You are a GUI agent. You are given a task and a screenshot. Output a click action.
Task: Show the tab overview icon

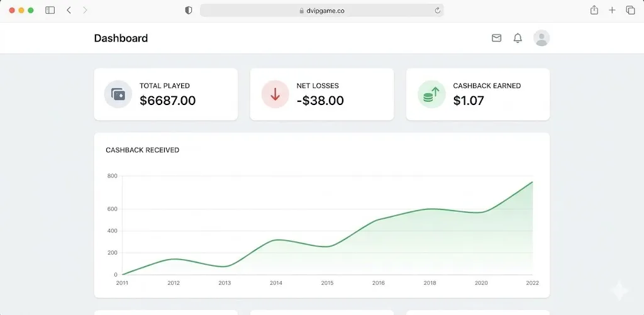[x=630, y=10]
